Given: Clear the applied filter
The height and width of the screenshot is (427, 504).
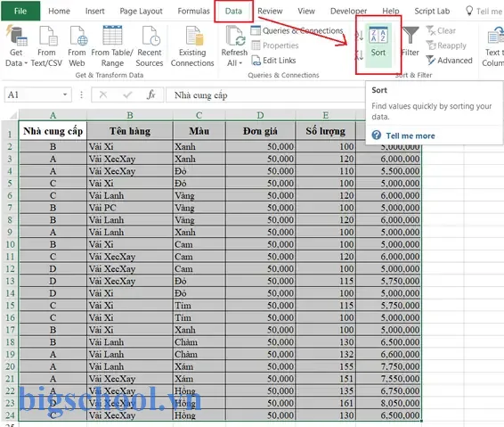Looking at the screenshot, I should [x=441, y=30].
